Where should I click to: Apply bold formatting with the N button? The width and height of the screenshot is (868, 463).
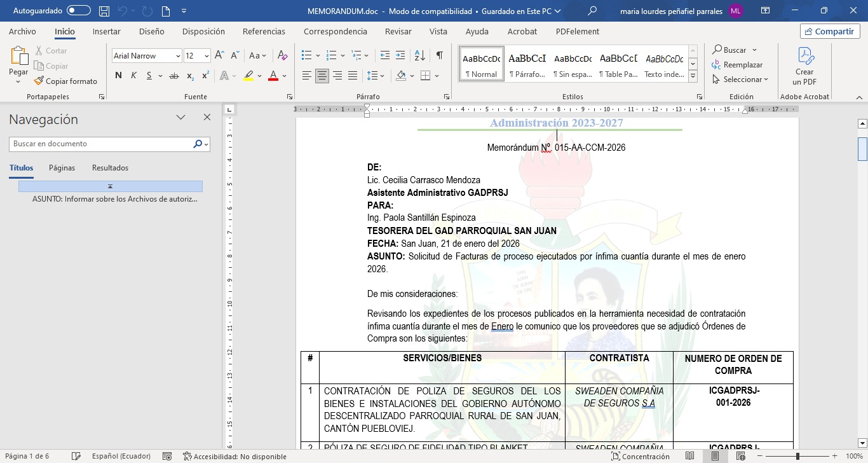118,76
